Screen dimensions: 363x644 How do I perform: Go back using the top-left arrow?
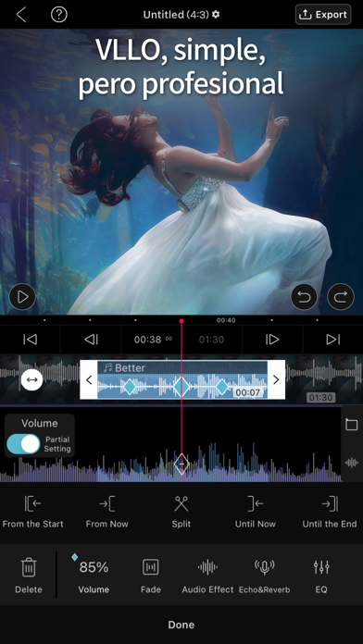21,15
